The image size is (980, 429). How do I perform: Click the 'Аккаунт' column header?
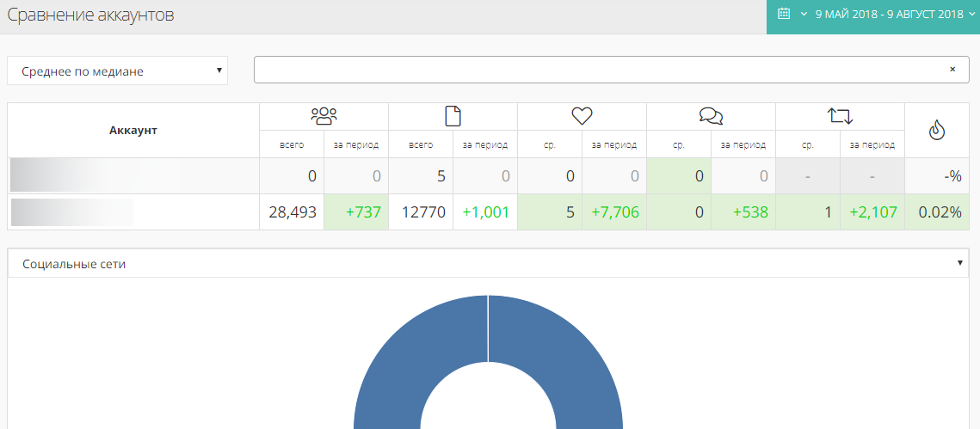(x=133, y=131)
